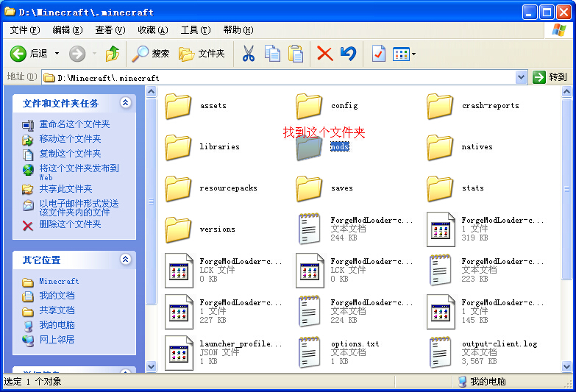Screen dimensions: 576x392
Task: Select the output-client.log file
Action: pos(440,352)
